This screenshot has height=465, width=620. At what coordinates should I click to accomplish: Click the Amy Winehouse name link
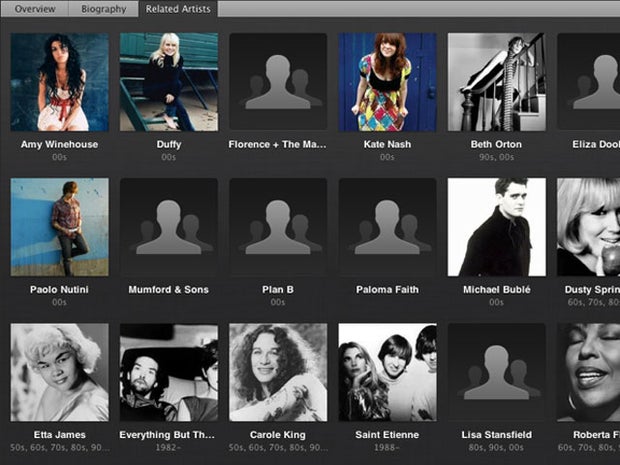click(59, 144)
